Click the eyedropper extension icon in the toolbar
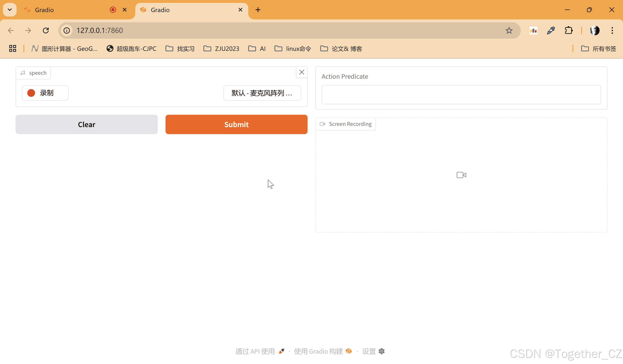The image size is (623, 364). (x=551, y=30)
